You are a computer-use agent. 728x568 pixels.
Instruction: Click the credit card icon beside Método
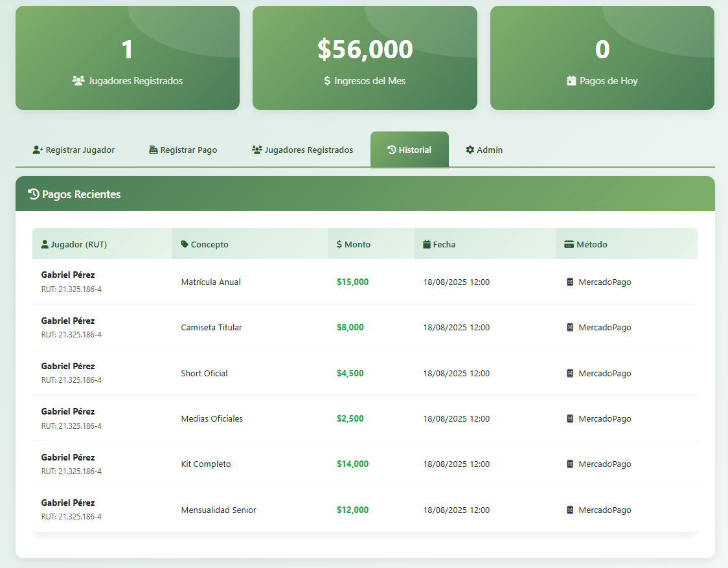pyautogui.click(x=569, y=244)
